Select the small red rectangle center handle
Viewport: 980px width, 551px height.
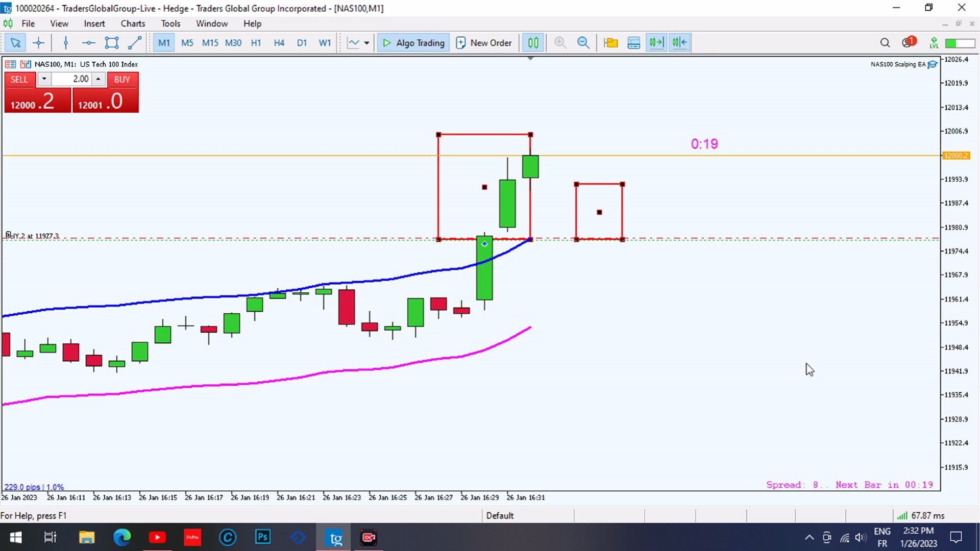[x=599, y=212]
